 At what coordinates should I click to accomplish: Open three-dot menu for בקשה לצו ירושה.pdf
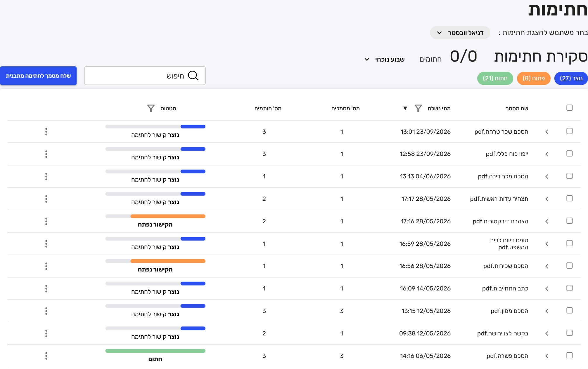pos(46,333)
